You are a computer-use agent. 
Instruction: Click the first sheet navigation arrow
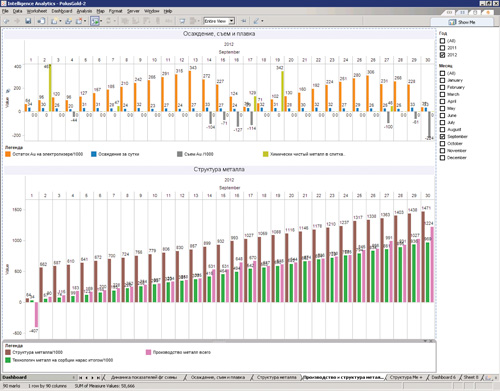coord(81,378)
